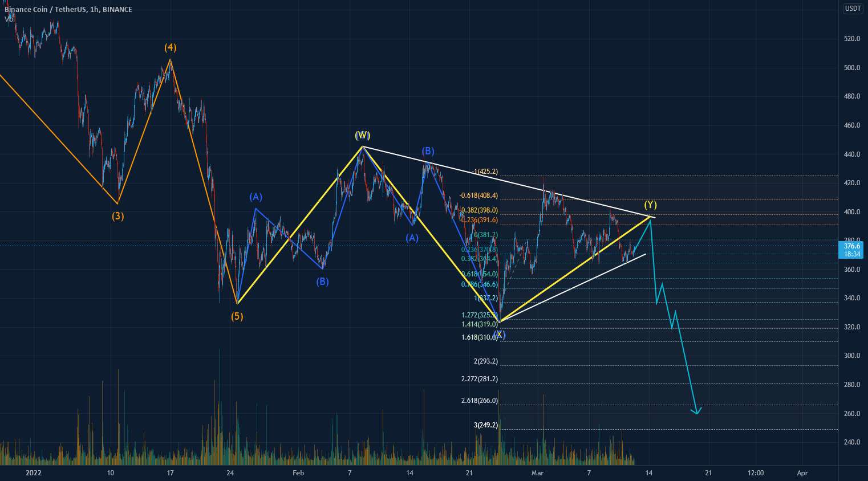Select the yellow (W) wave label

(362, 135)
